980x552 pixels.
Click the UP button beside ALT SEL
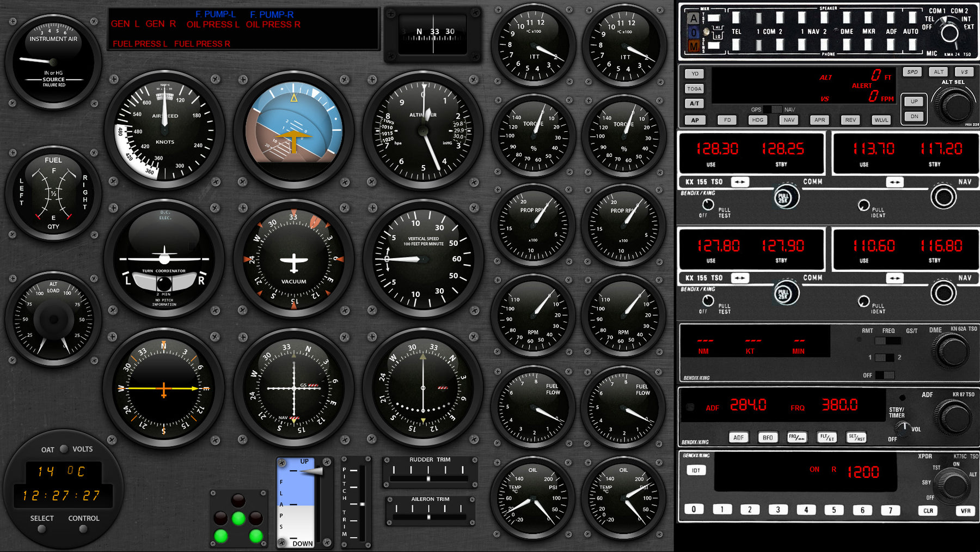click(914, 101)
